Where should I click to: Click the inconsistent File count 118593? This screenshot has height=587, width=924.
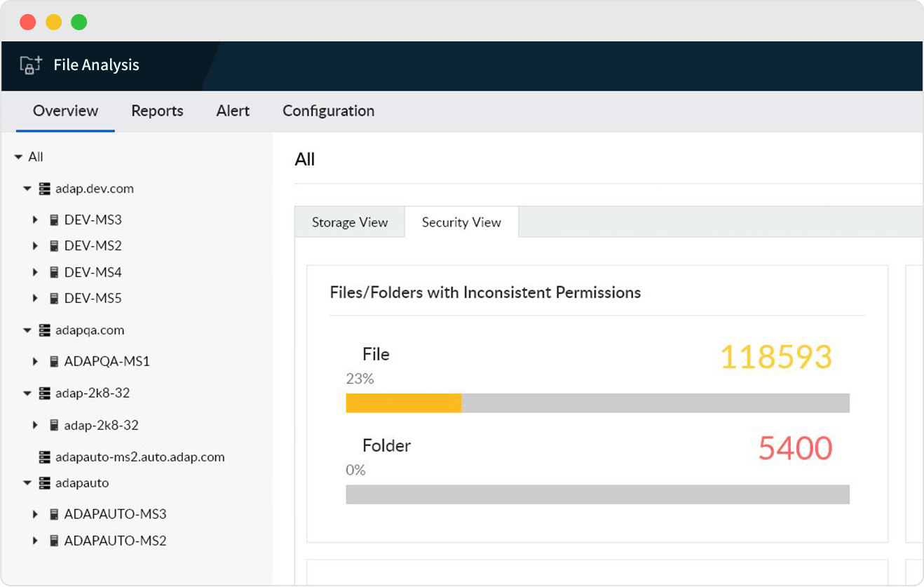coord(775,358)
